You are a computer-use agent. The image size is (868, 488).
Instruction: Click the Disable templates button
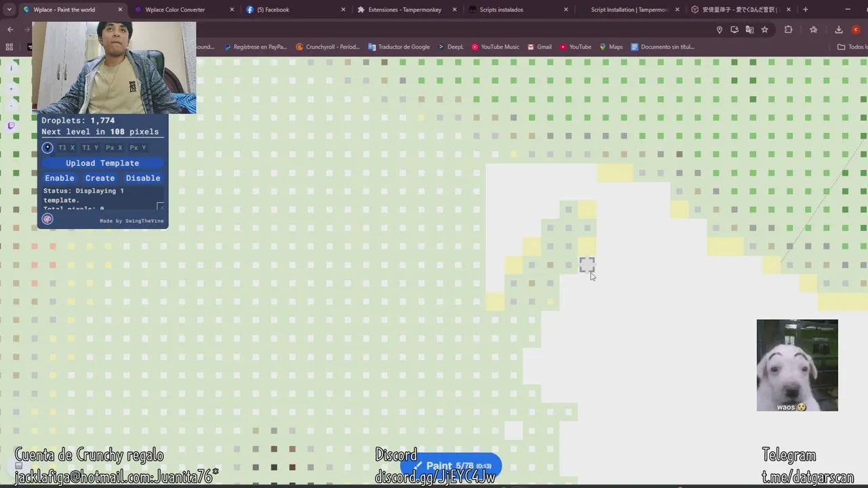coord(143,178)
